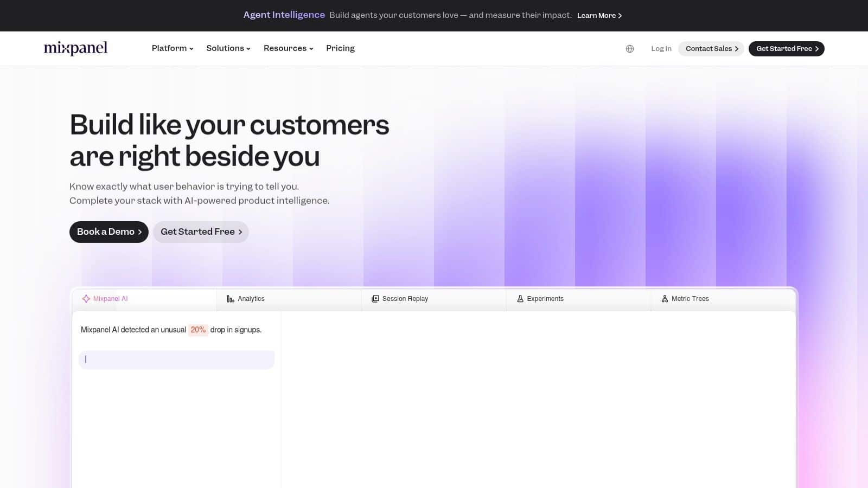The height and width of the screenshot is (488, 868).
Task: Switch to the Experiments tab
Action: point(579,299)
